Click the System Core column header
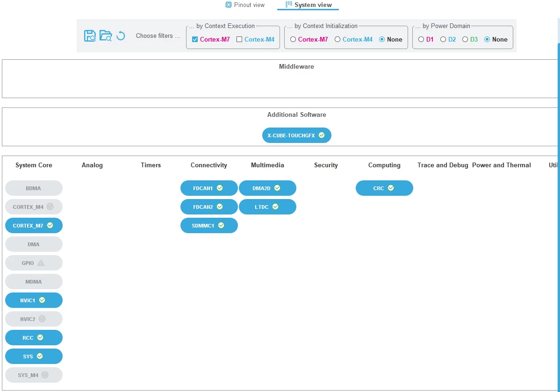The height and width of the screenshot is (392, 560). coord(34,165)
